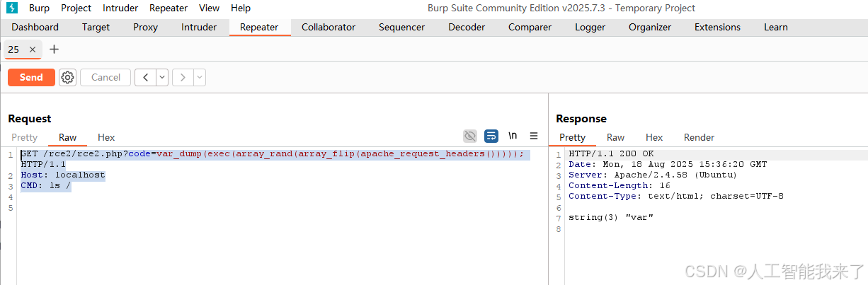Click the 'Server: Apache/2.4.58 (Ubuntu)' line

click(x=653, y=175)
